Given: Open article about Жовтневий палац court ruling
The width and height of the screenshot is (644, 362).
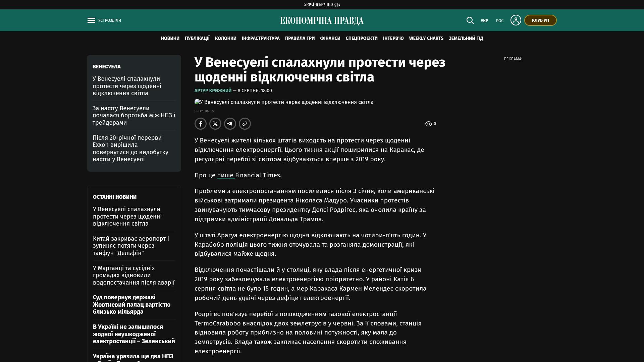Looking at the screenshot, I should click(131, 305).
